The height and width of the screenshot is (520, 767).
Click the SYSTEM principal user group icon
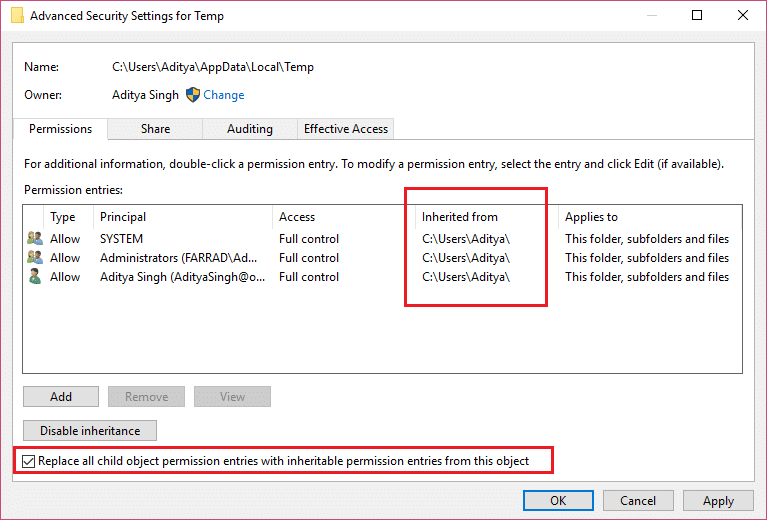point(36,239)
